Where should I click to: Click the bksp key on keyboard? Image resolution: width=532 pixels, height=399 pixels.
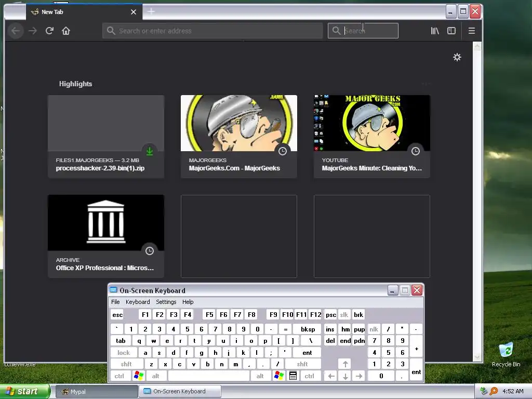(308, 329)
